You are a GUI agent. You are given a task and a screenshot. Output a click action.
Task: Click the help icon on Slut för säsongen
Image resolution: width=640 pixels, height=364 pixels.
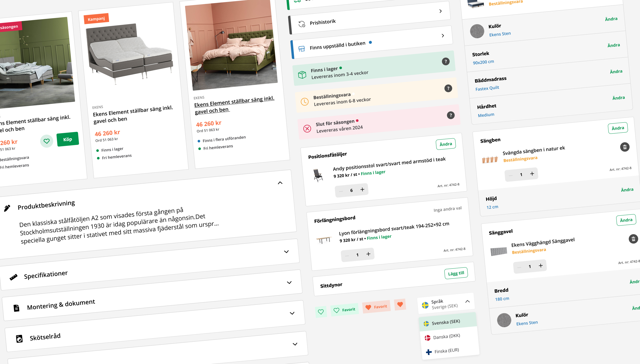(x=450, y=115)
